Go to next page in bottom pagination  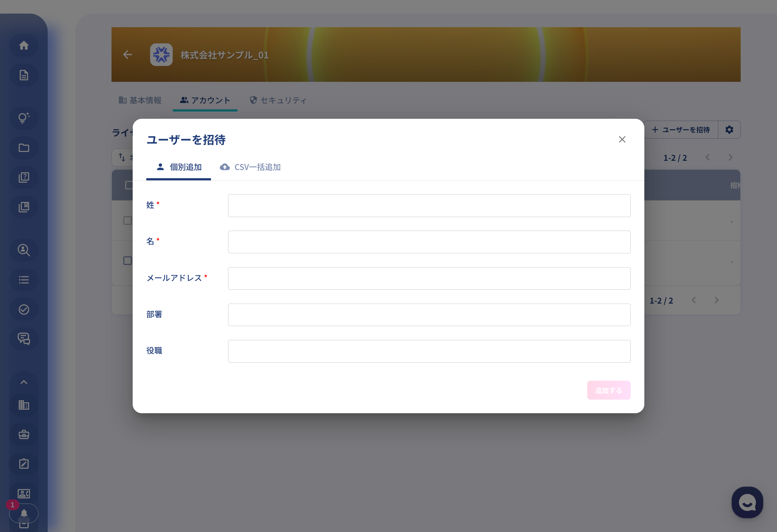pos(716,300)
